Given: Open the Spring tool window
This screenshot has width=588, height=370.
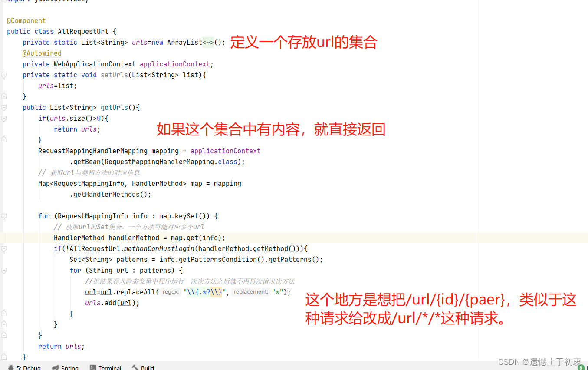Looking at the screenshot, I should point(65,367).
